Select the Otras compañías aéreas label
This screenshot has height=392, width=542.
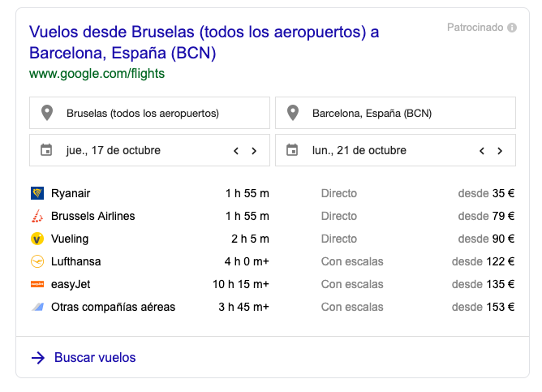point(114,307)
